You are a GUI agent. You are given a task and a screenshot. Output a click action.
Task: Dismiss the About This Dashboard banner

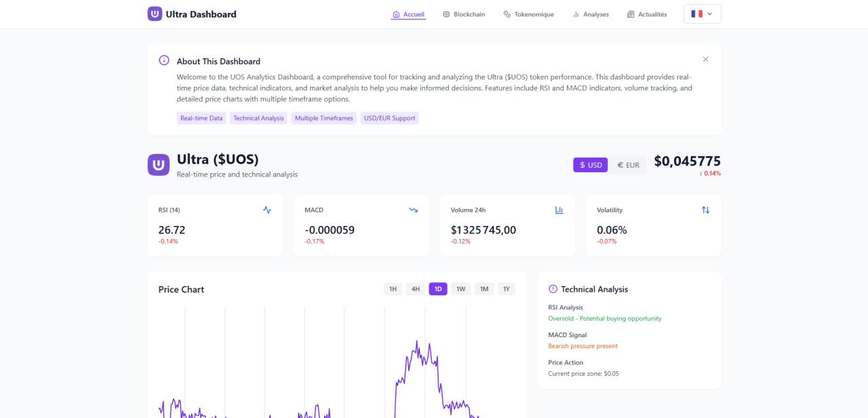[705, 59]
